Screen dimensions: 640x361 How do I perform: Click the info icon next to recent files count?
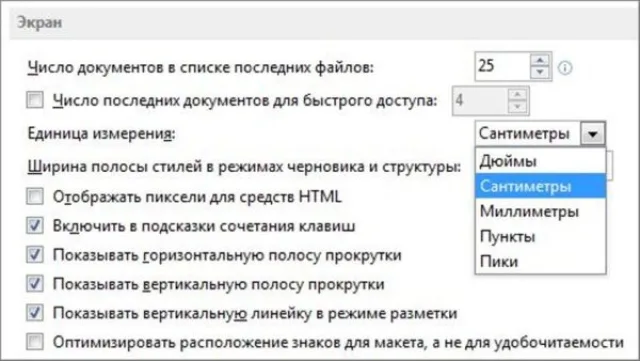click(565, 68)
